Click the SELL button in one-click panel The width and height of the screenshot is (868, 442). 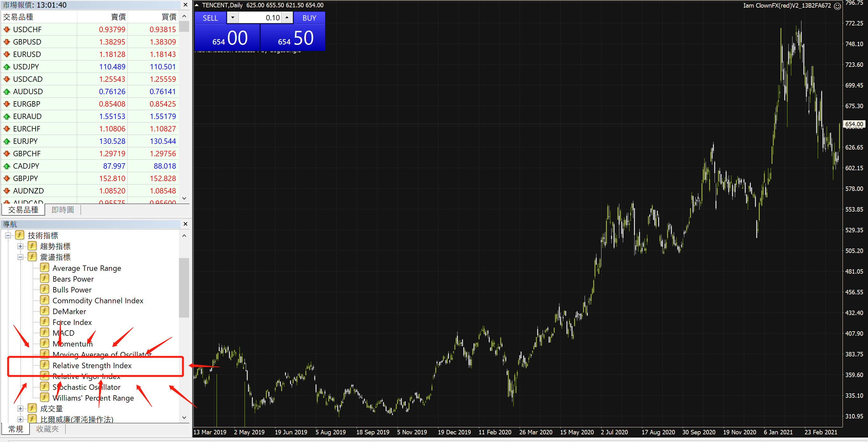(210, 18)
